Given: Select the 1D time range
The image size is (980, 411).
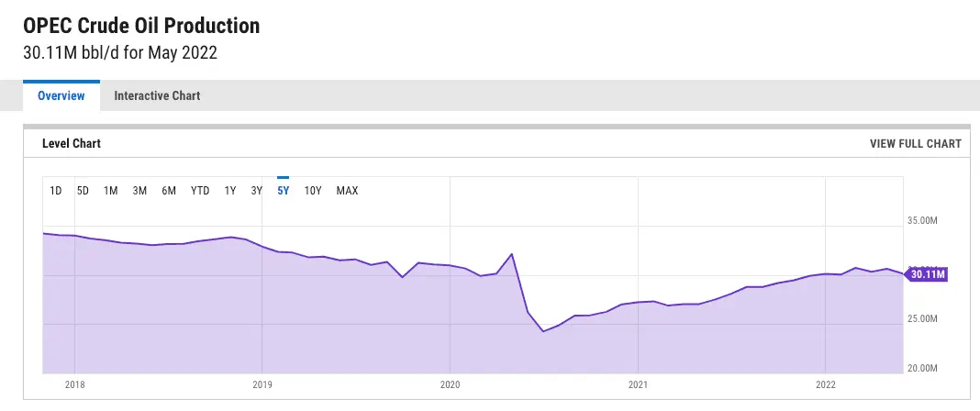Looking at the screenshot, I should (x=56, y=191).
